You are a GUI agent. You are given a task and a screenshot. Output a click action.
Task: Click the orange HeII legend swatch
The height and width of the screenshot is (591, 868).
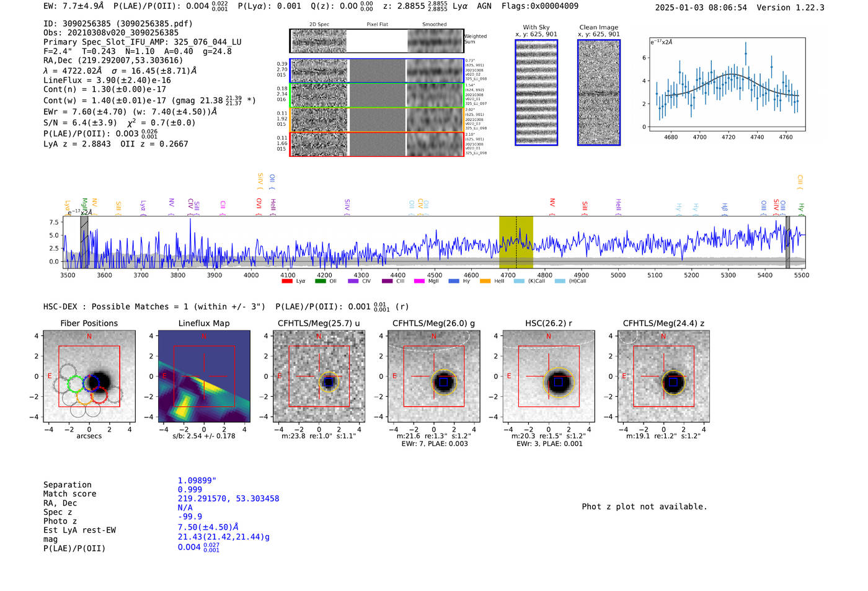pyautogui.click(x=485, y=281)
